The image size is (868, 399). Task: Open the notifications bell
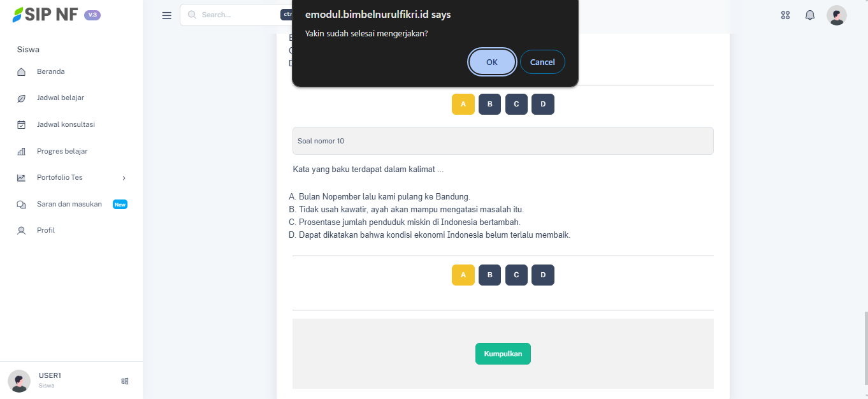[x=810, y=15]
